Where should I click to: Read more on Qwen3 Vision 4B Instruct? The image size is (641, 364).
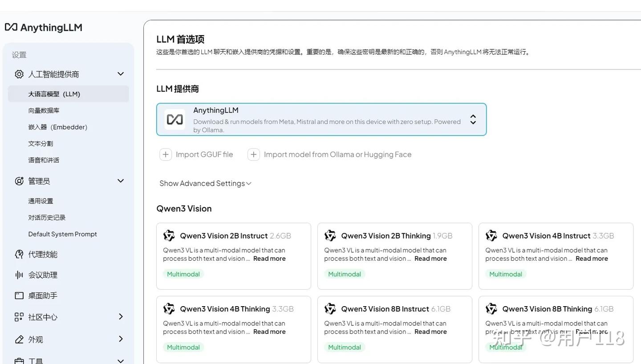pos(592,259)
